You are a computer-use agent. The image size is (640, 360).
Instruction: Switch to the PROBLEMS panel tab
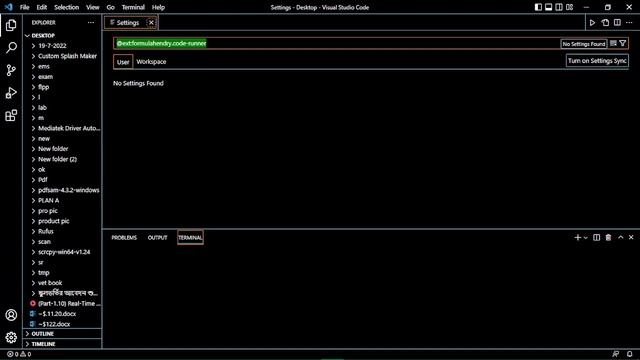pos(124,238)
